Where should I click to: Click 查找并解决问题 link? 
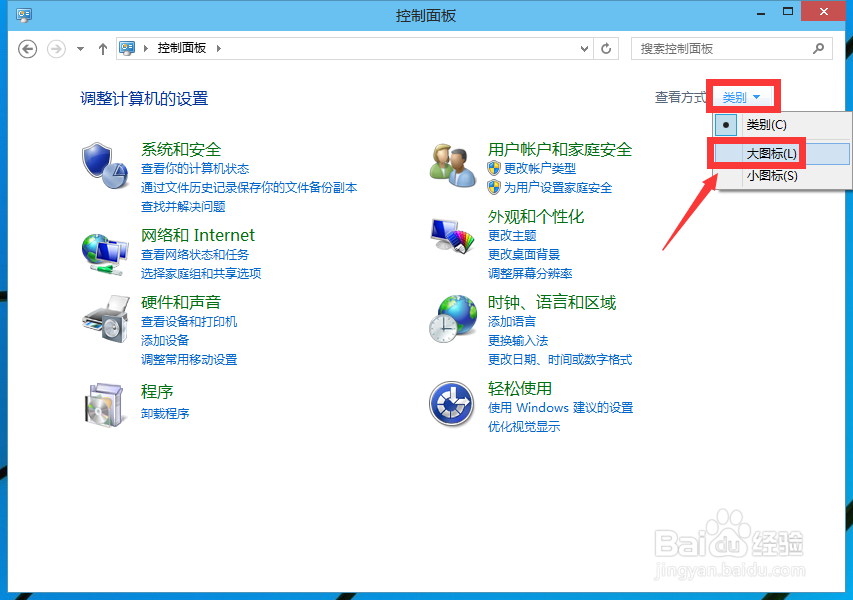pyautogui.click(x=183, y=207)
